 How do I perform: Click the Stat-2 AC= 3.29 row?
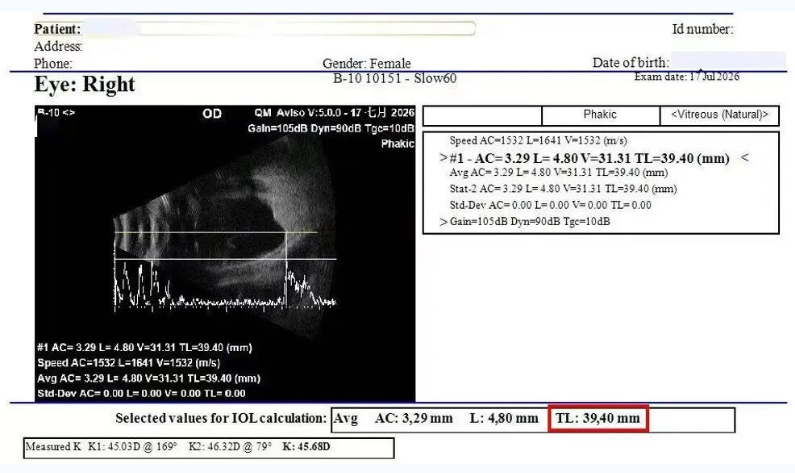[563, 189]
